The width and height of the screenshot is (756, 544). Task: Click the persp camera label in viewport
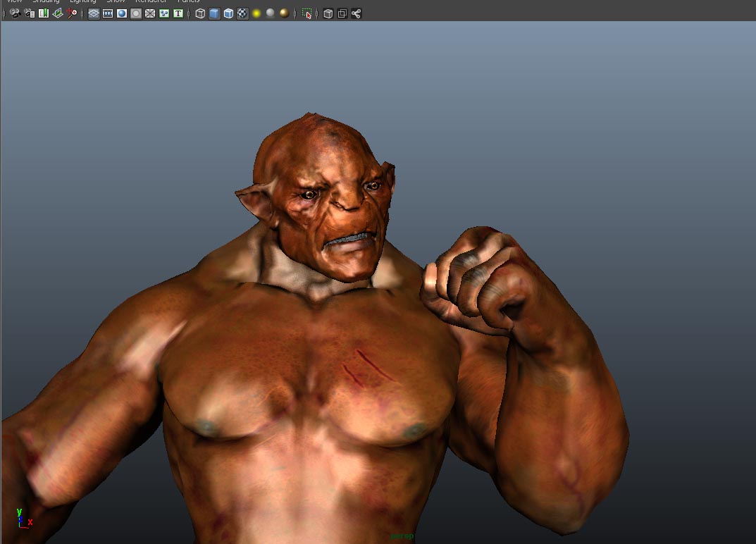402,536
